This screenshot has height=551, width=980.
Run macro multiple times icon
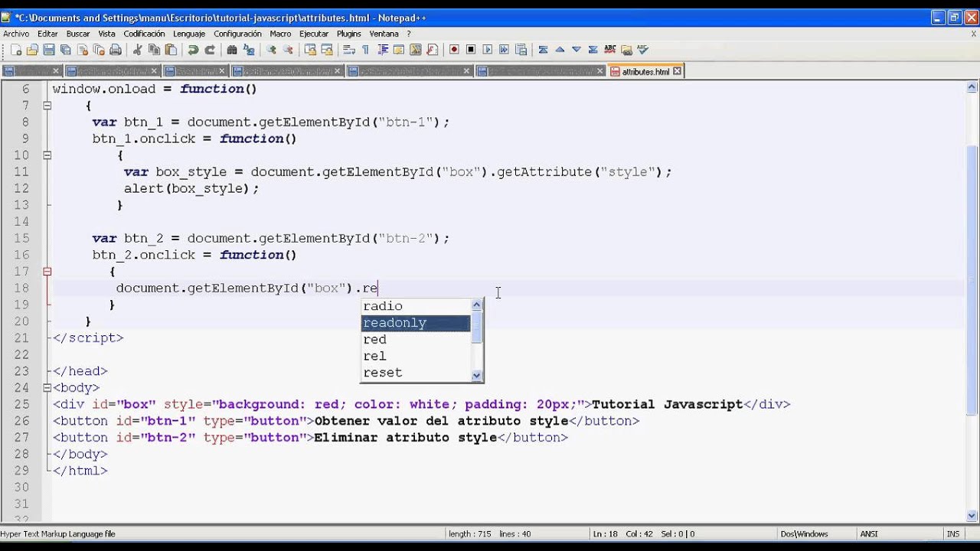(504, 50)
